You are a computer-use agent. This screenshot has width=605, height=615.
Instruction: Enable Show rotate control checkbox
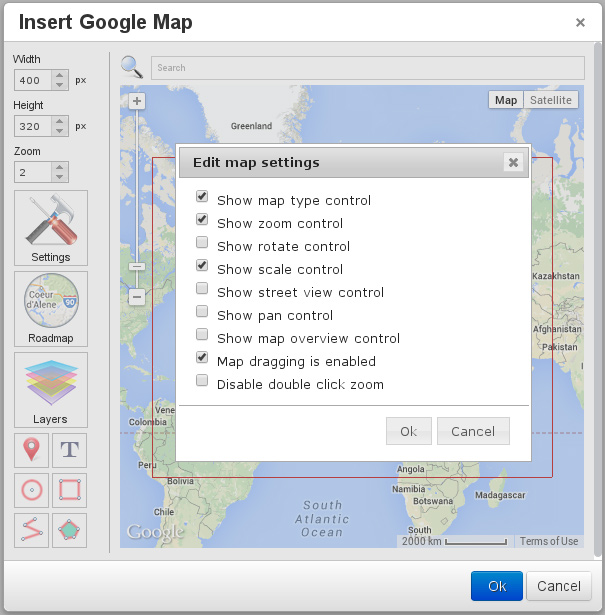[202, 243]
